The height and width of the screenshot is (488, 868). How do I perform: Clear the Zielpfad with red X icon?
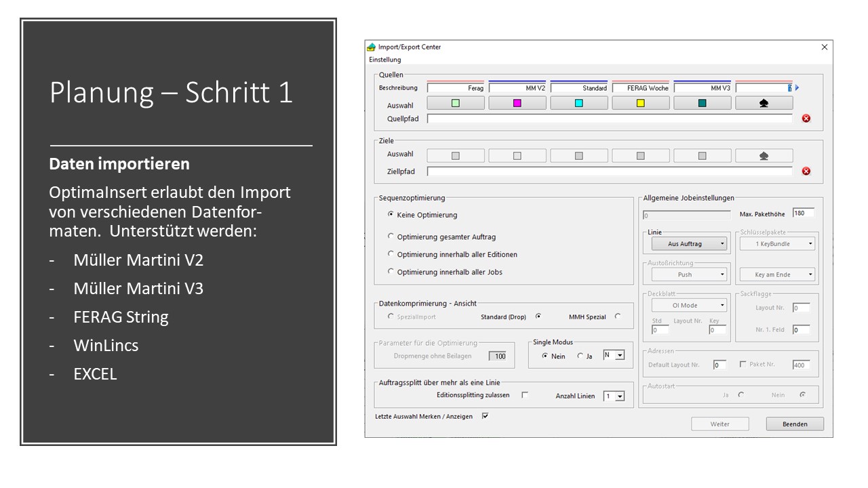[x=806, y=171]
